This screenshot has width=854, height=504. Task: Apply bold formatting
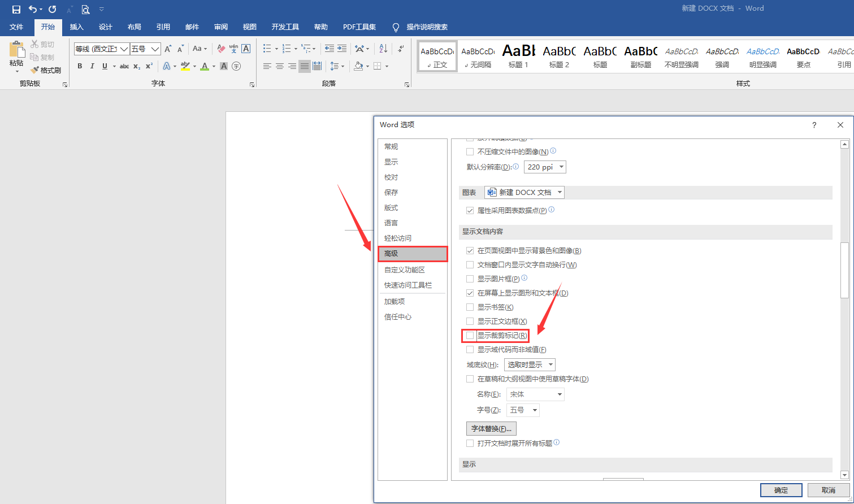point(80,66)
